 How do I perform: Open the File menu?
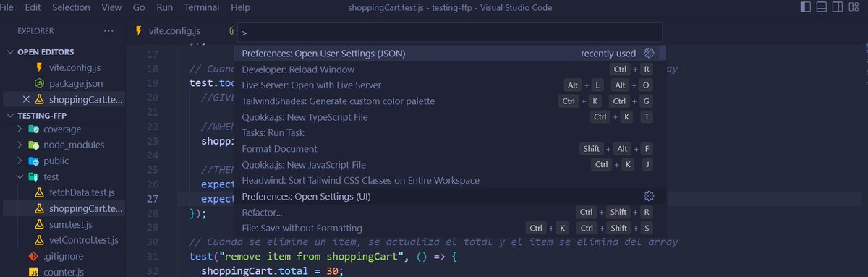(7, 7)
